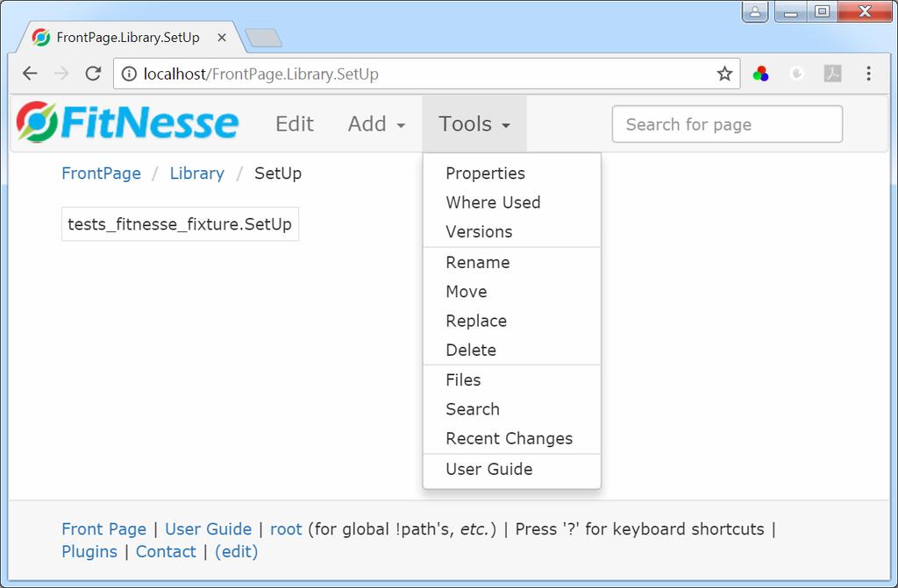Minimize the browser window
Screen dimensions: 898x588
click(791, 11)
